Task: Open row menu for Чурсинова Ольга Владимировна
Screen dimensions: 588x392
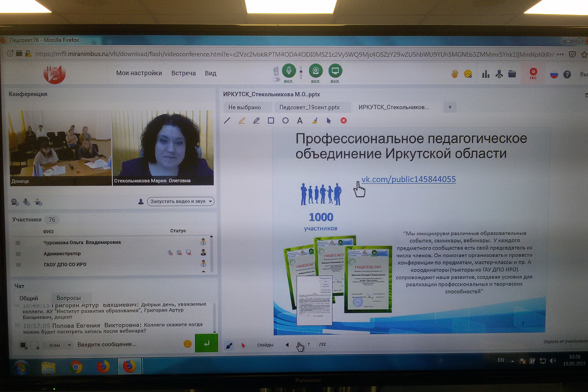Action: click(x=18, y=243)
